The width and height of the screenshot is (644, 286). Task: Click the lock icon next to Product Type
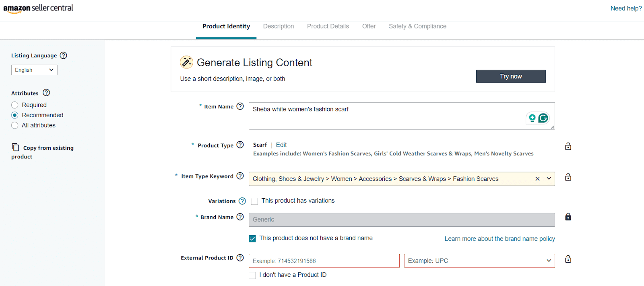[x=568, y=146]
